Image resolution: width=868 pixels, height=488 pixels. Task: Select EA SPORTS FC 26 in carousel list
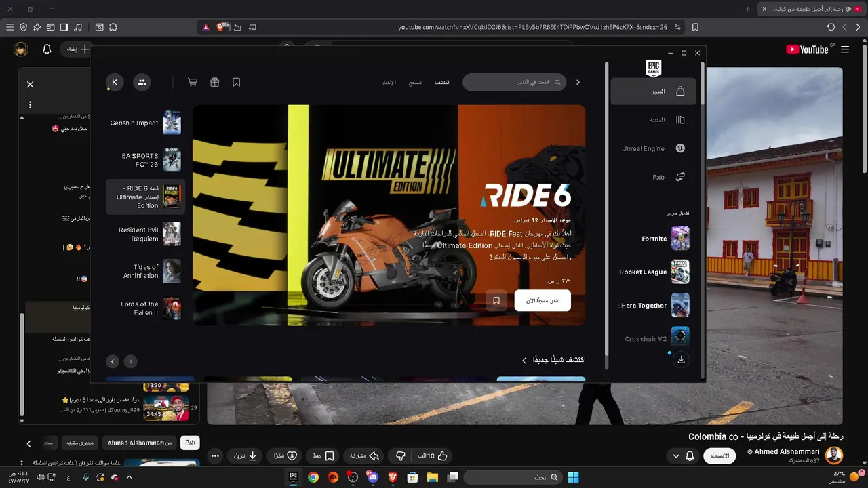(145, 160)
